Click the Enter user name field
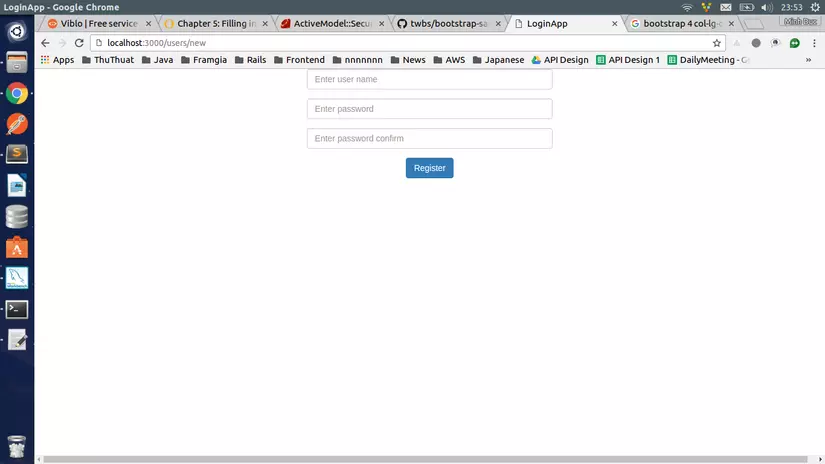The height and width of the screenshot is (464, 825). tap(429, 79)
